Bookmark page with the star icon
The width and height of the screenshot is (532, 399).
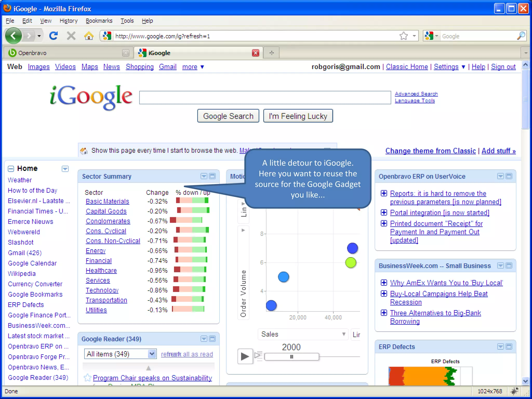pos(403,36)
